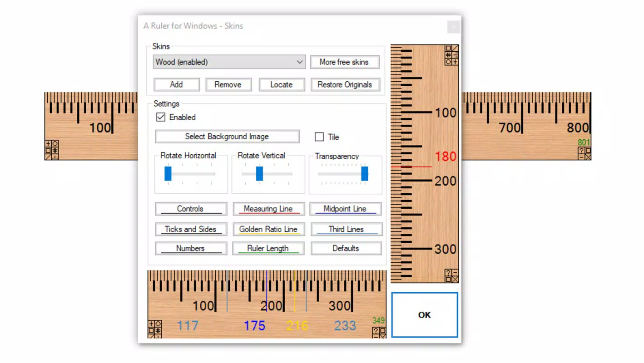The width and height of the screenshot is (644, 363).
Task: Open the Ruler Length color button
Action: pos(268,248)
